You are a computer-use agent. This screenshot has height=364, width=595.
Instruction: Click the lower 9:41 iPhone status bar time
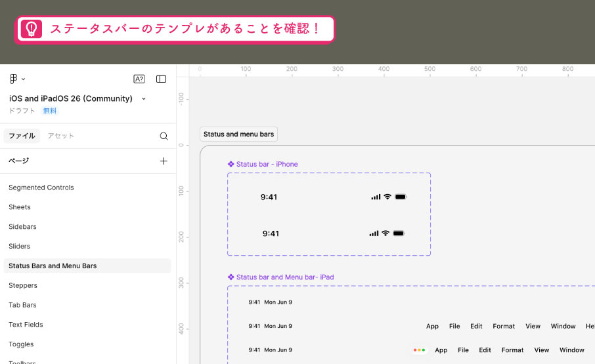coord(271,233)
